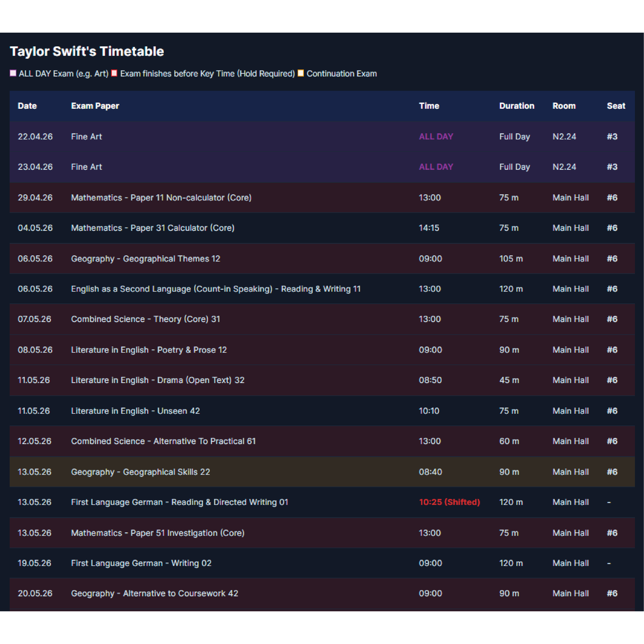
Task: Click the Room column header
Action: click(x=564, y=106)
